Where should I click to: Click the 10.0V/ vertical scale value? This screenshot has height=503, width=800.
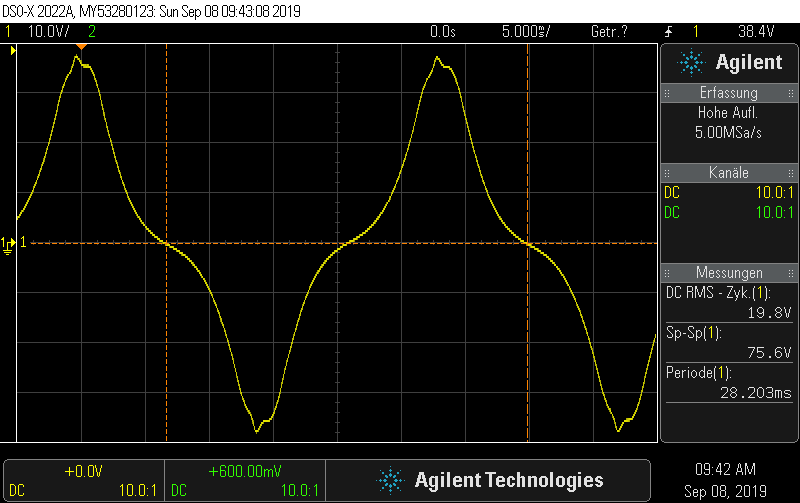pos(48,32)
